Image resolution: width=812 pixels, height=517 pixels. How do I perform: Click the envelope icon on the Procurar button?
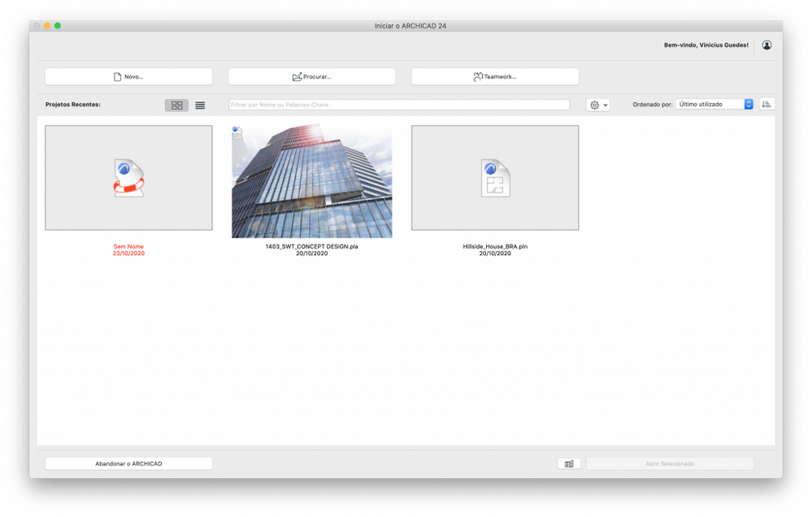tap(297, 76)
